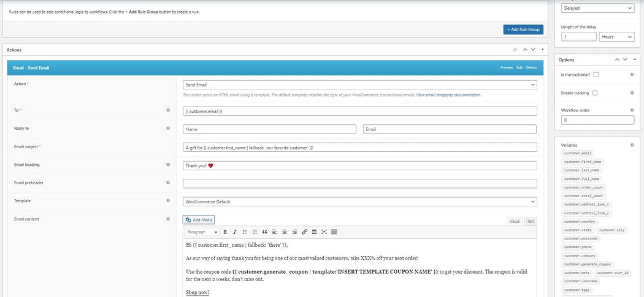The height and width of the screenshot is (297, 644).
Task: Click the Email preheader input field
Action: click(360, 183)
